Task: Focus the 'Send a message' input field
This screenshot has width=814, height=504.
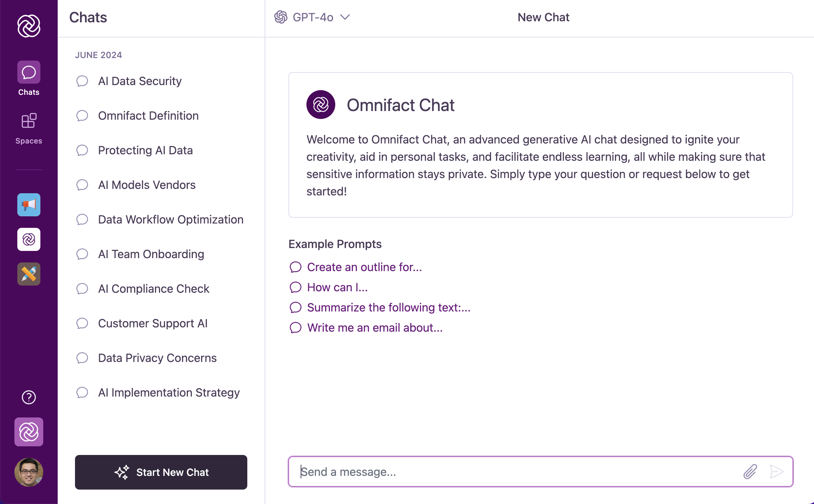Action: pos(505,472)
